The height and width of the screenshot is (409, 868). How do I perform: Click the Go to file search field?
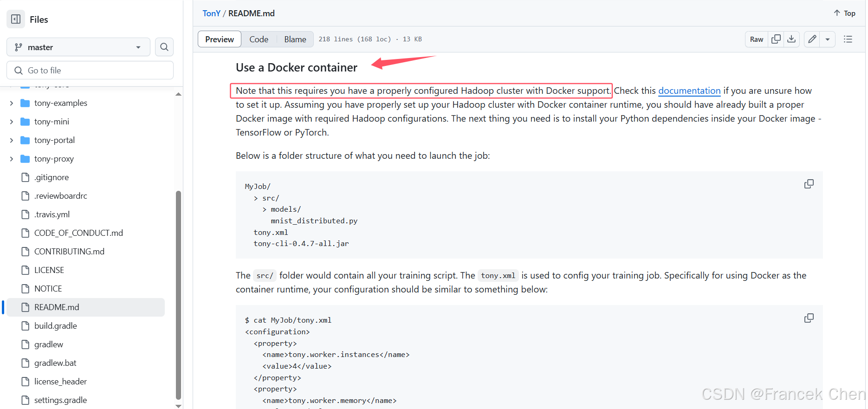pyautogui.click(x=90, y=70)
